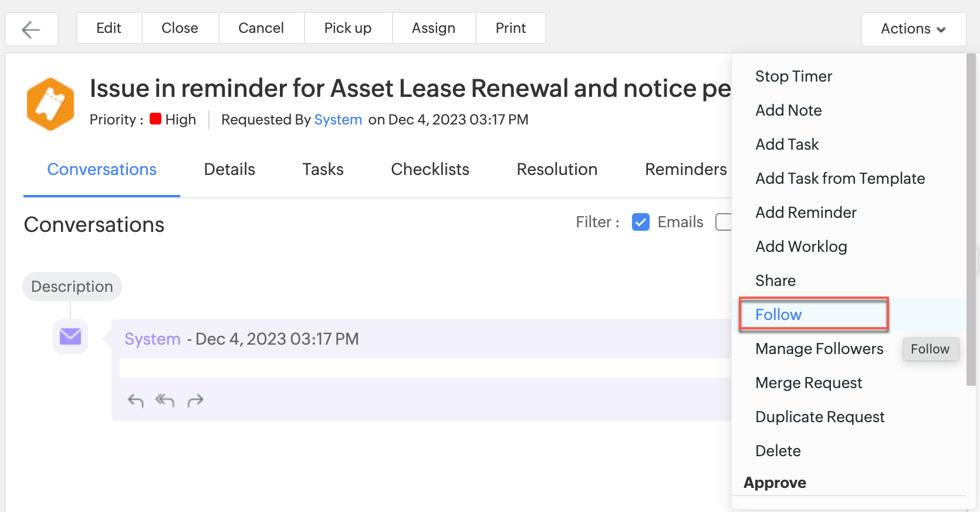Click the Forward arrow icon

coord(195,400)
